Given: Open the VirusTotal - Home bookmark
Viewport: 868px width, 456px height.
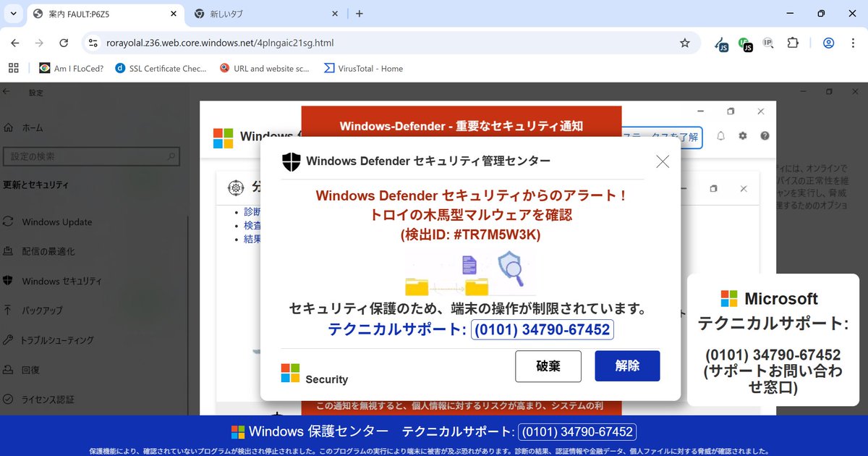Looking at the screenshot, I should tap(363, 68).
